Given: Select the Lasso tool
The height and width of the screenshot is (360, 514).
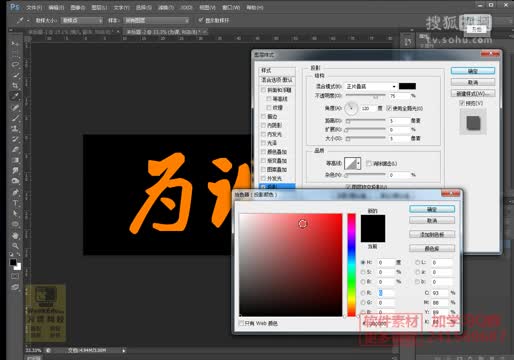Looking at the screenshot, I should (x=15, y=64).
